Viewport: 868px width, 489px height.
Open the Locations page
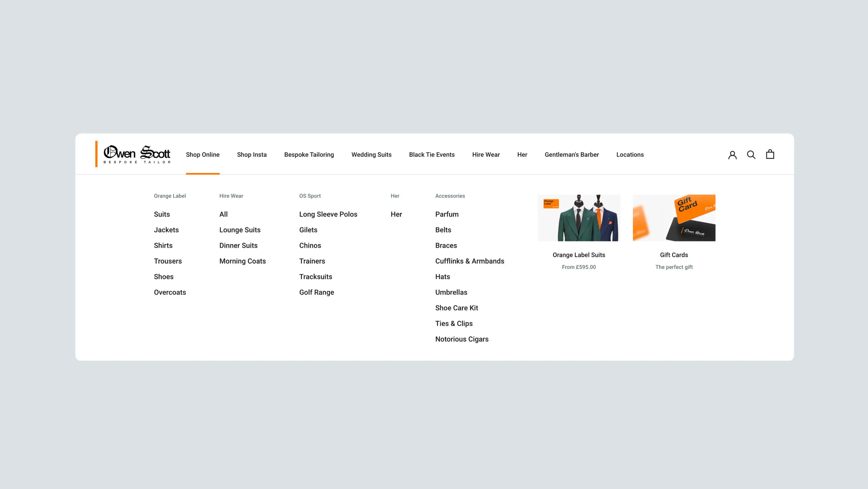pyautogui.click(x=630, y=155)
